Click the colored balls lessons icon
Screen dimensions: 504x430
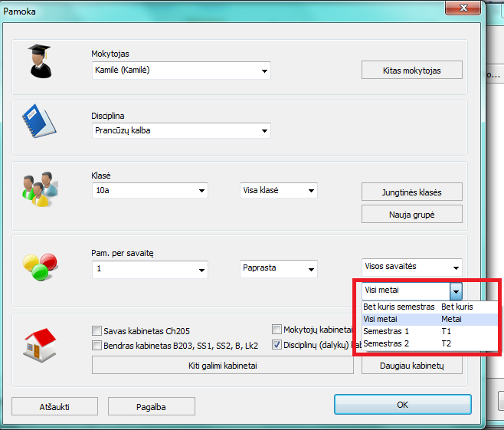click(37, 265)
